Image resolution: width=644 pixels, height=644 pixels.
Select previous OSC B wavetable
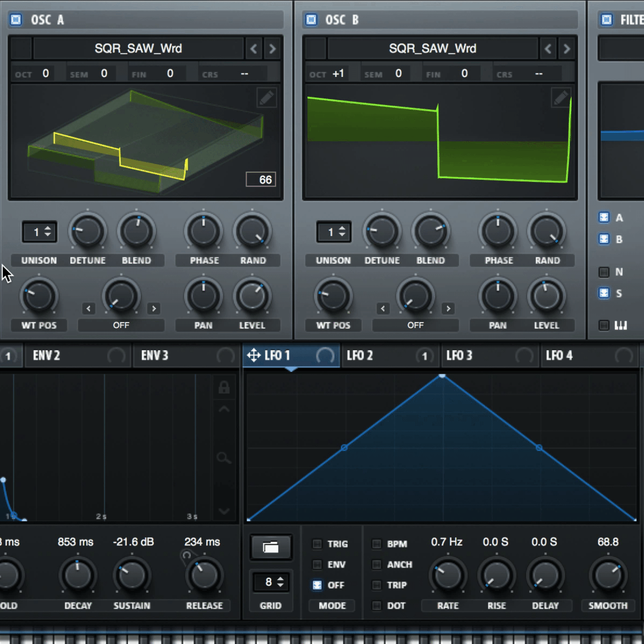click(548, 49)
